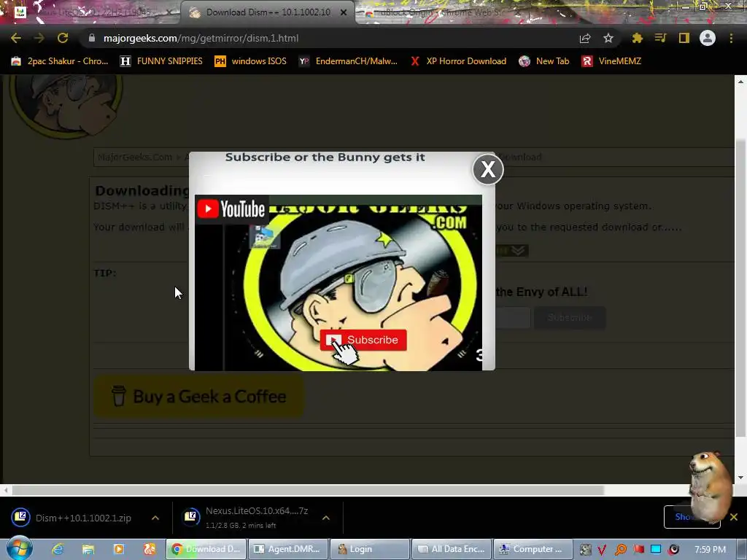Viewport: 747px width, 560px height.
Task: Switch to the All Data Enc... taskbar window
Action: point(452,549)
